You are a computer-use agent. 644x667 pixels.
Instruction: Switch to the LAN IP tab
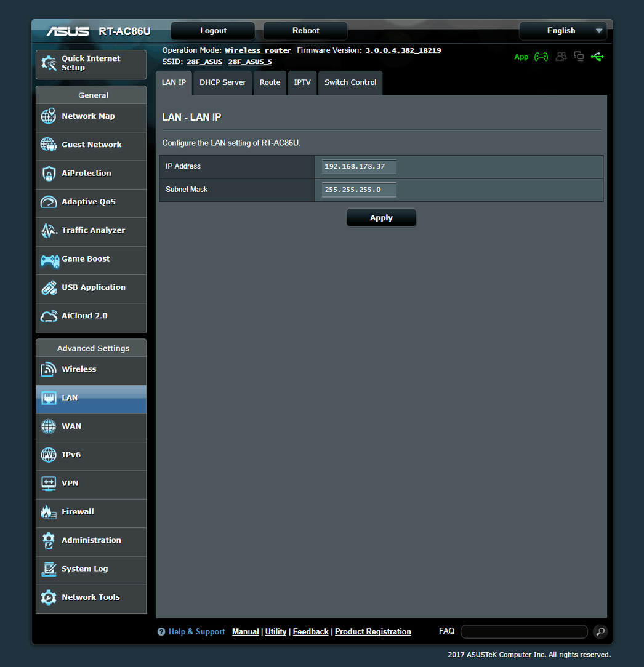click(x=174, y=82)
